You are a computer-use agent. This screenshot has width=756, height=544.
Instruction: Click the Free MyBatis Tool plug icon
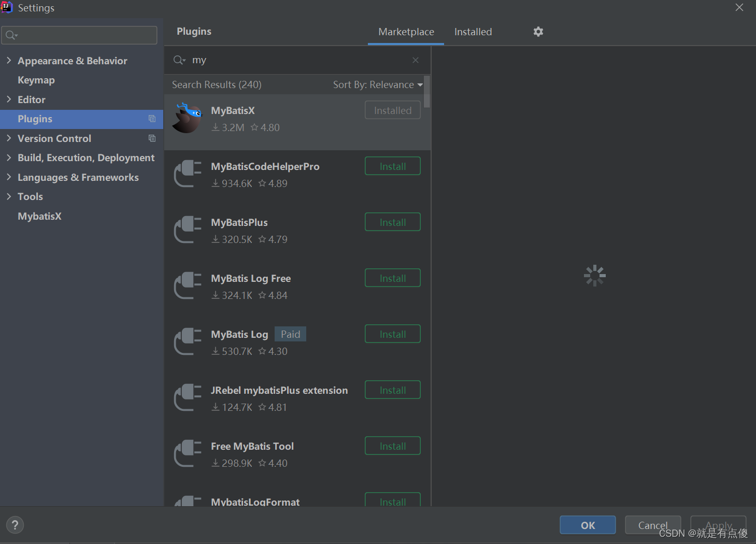click(188, 453)
